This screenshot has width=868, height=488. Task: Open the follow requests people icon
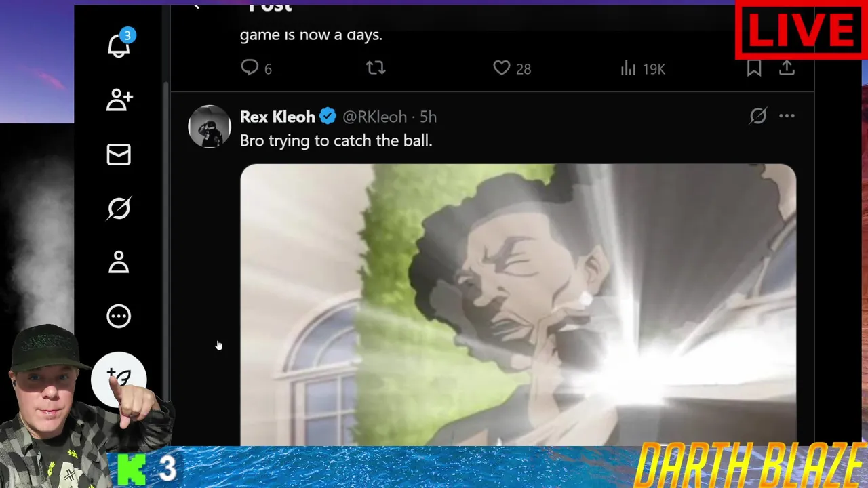pos(119,100)
